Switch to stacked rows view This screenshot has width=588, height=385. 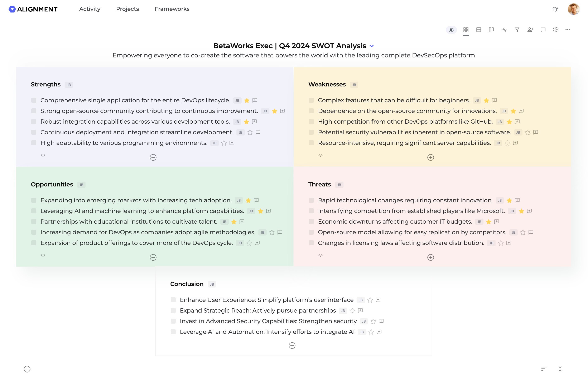(x=478, y=30)
